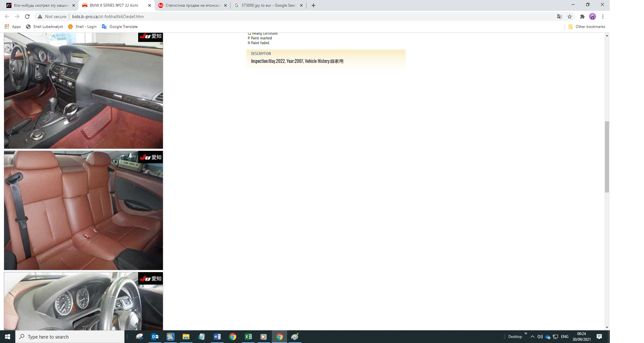Click the Not secure site info warning

(x=52, y=16)
